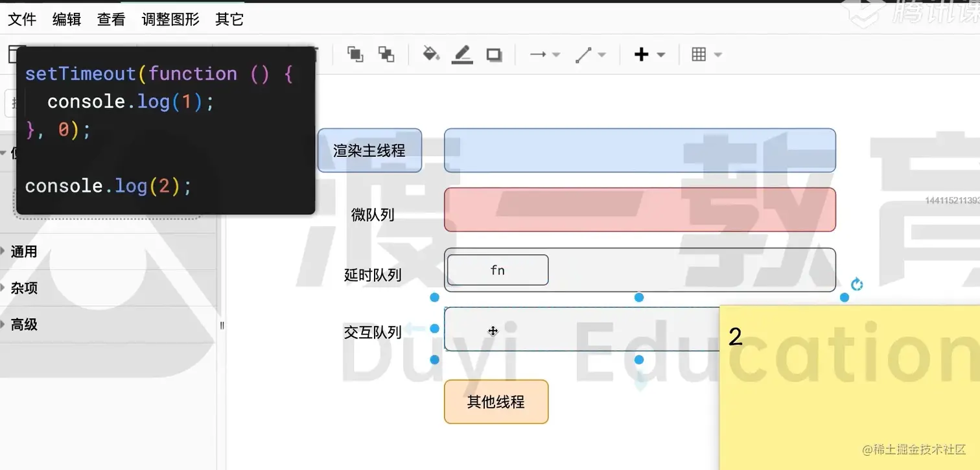This screenshot has width=980, height=470.
Task: Click the To Back toolbar icon
Action: point(386,54)
